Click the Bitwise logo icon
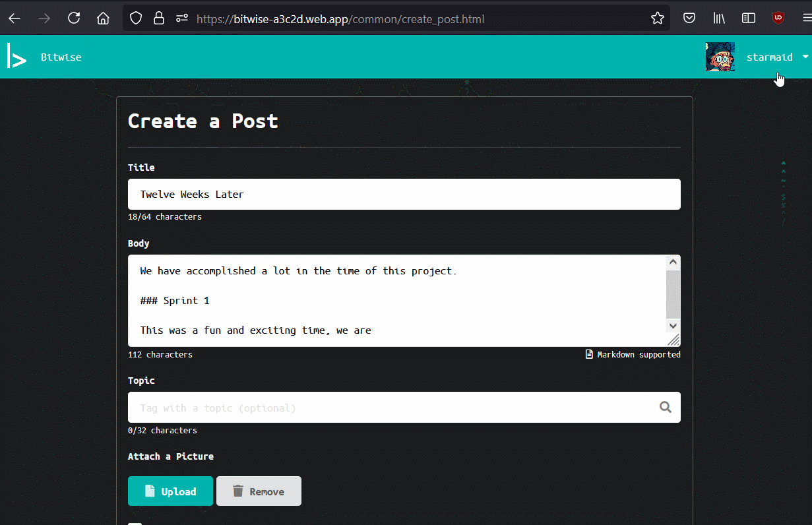 16,57
